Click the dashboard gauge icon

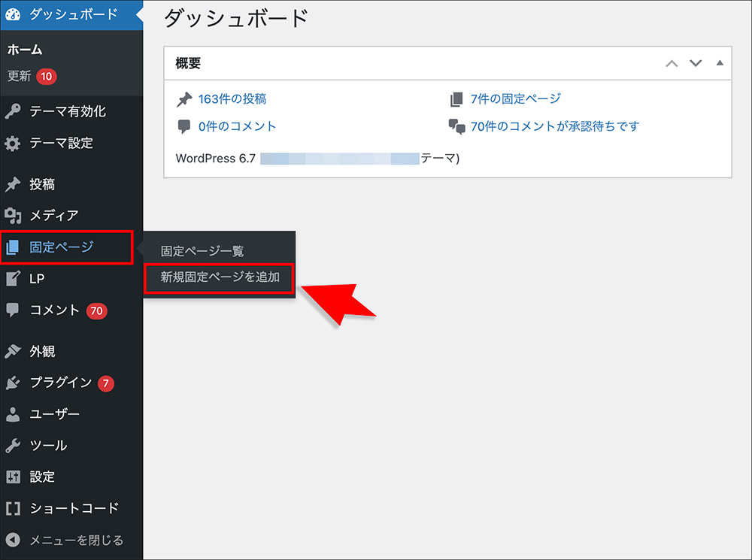[x=13, y=14]
